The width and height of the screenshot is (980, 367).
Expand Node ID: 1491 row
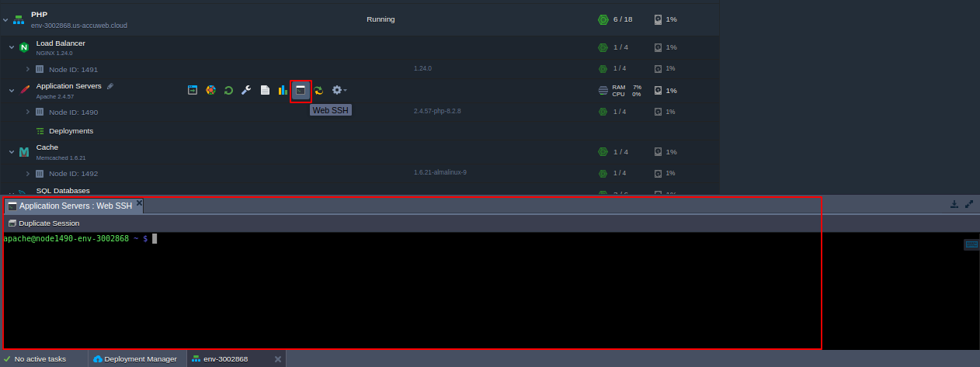27,69
